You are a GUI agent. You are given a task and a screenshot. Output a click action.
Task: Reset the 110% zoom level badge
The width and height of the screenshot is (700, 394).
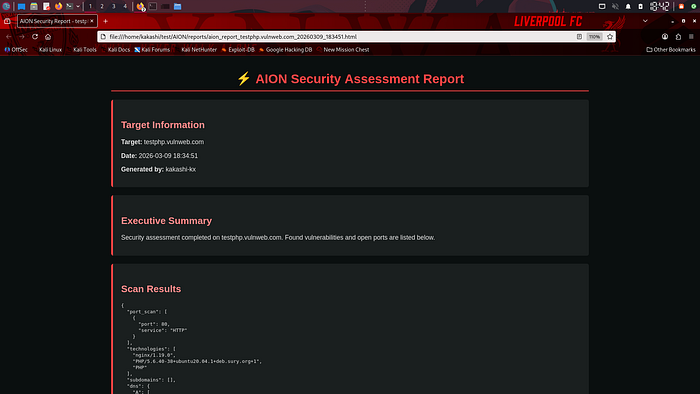[x=594, y=37]
